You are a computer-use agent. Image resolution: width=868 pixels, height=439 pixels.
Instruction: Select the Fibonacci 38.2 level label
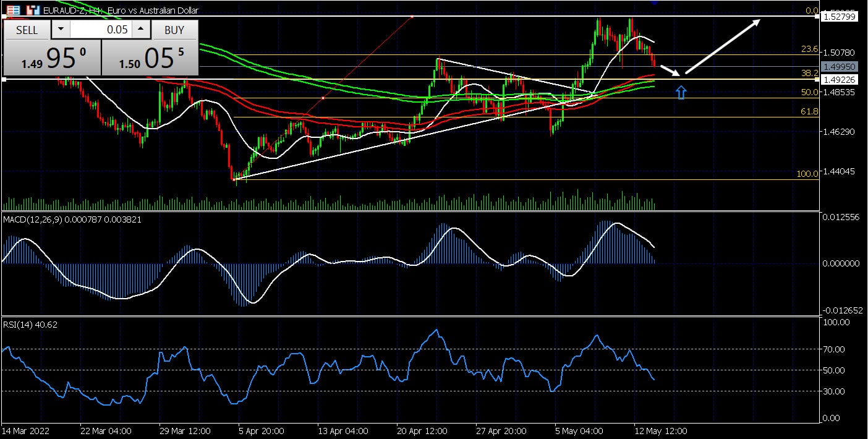coord(810,73)
